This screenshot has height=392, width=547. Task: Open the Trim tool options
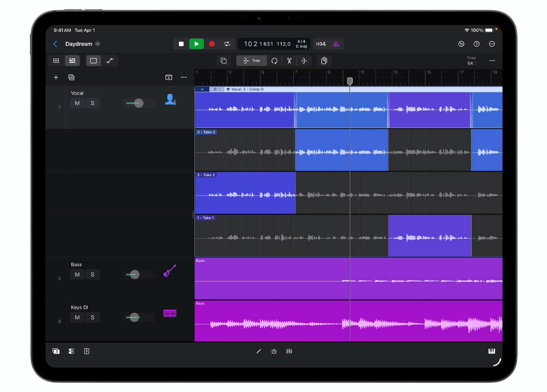pos(251,61)
